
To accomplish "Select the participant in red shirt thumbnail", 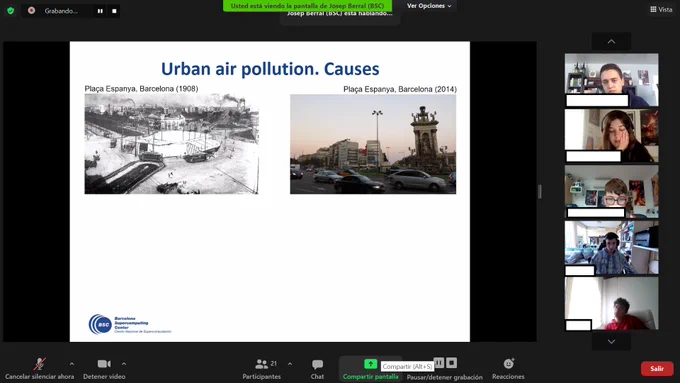I will (x=611, y=304).
